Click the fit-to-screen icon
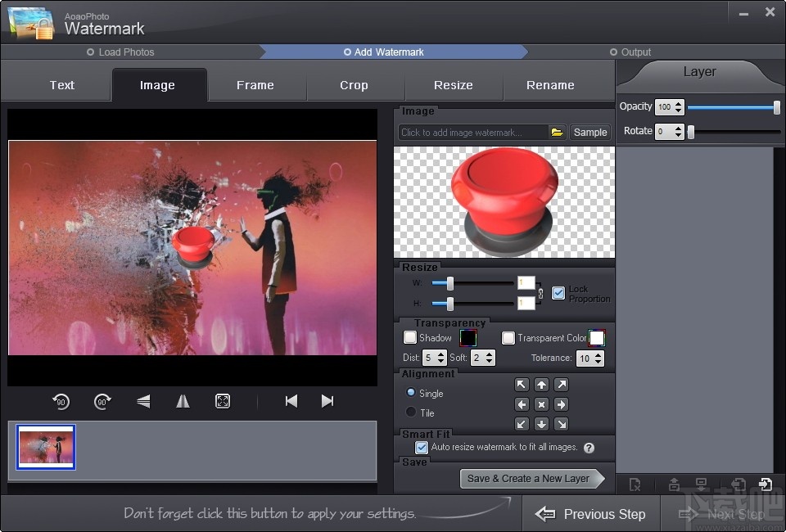 pyautogui.click(x=223, y=401)
